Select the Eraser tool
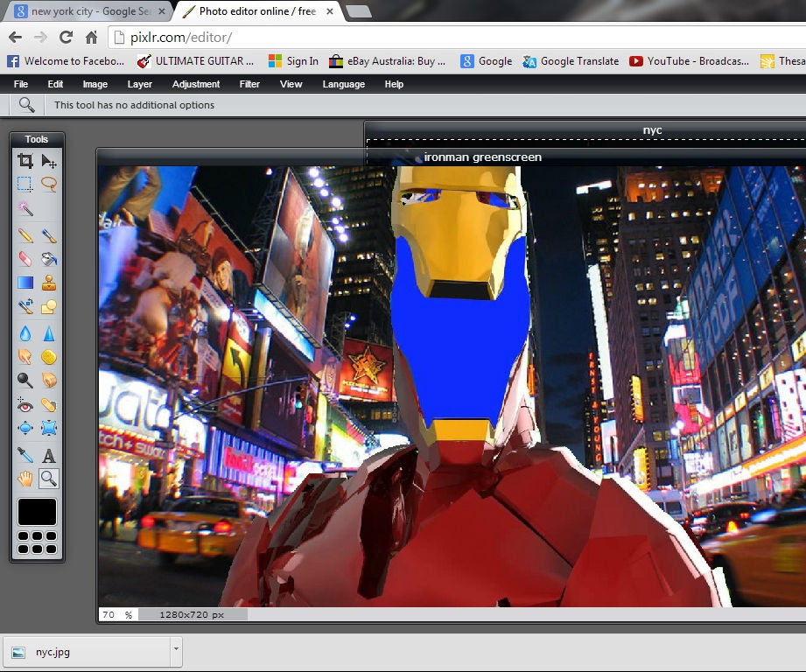This screenshot has width=806, height=672. (25, 258)
